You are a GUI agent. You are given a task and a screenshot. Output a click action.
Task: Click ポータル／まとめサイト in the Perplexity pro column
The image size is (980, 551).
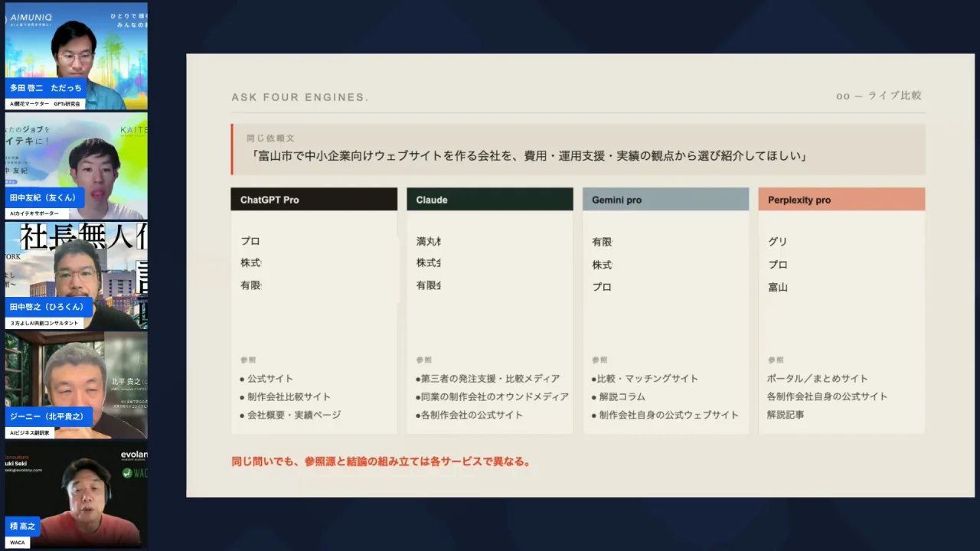pos(818,379)
